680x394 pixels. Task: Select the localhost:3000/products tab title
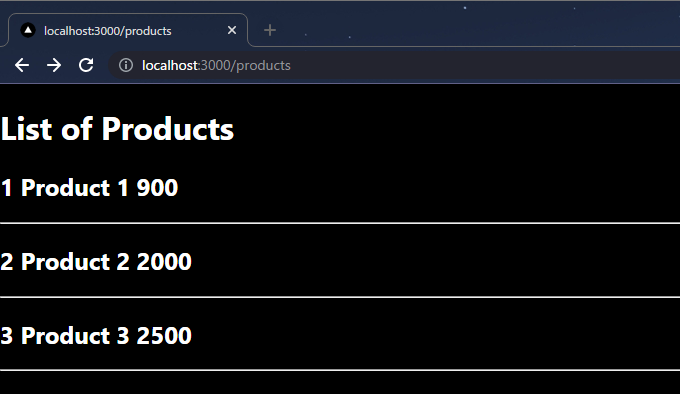pyautogui.click(x=108, y=31)
